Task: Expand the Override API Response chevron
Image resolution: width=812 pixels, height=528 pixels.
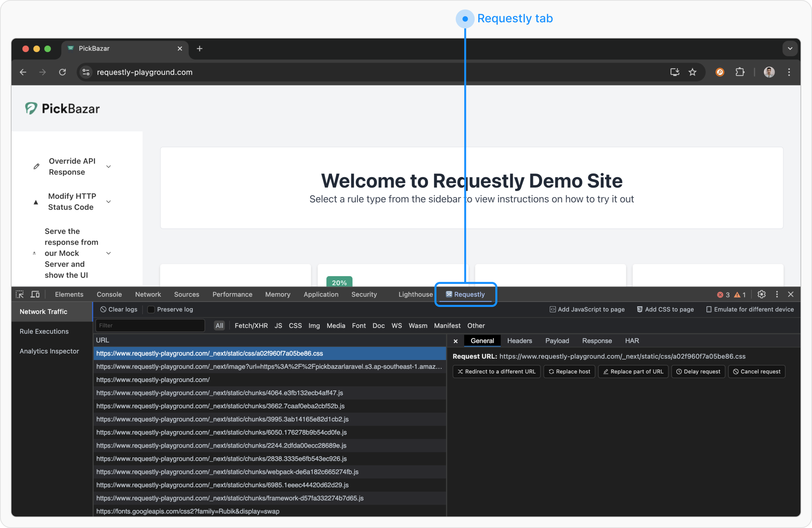Action: point(109,167)
